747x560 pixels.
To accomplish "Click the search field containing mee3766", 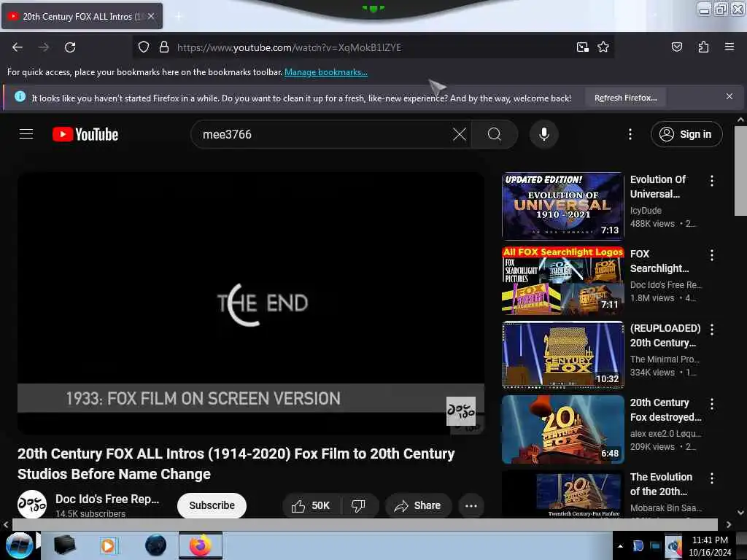I will 324,134.
